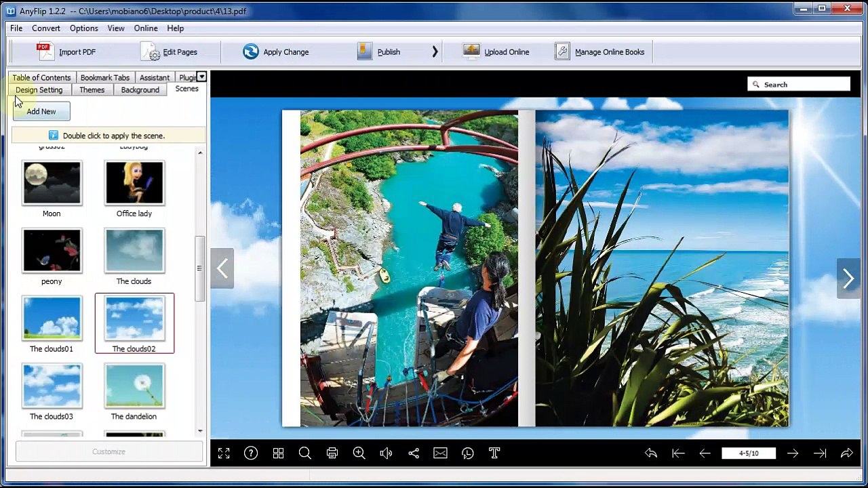Viewport: 868px width, 488px height.
Task: Open the Help menu
Action: coord(176,28)
